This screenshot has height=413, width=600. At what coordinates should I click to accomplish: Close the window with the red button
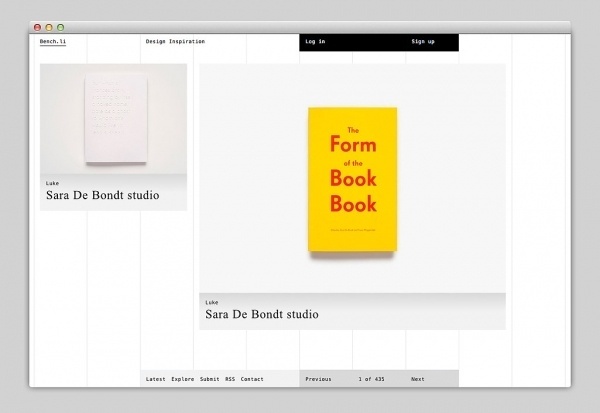[38, 27]
